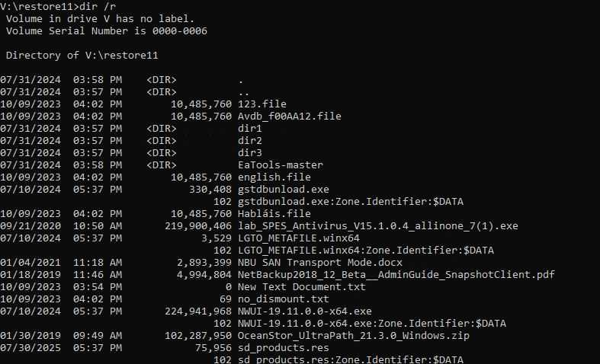This screenshot has width=600, height=364.
Task: Select the NetBackup2018 AdminGuide SnapshotClient pdf
Action: point(396,275)
